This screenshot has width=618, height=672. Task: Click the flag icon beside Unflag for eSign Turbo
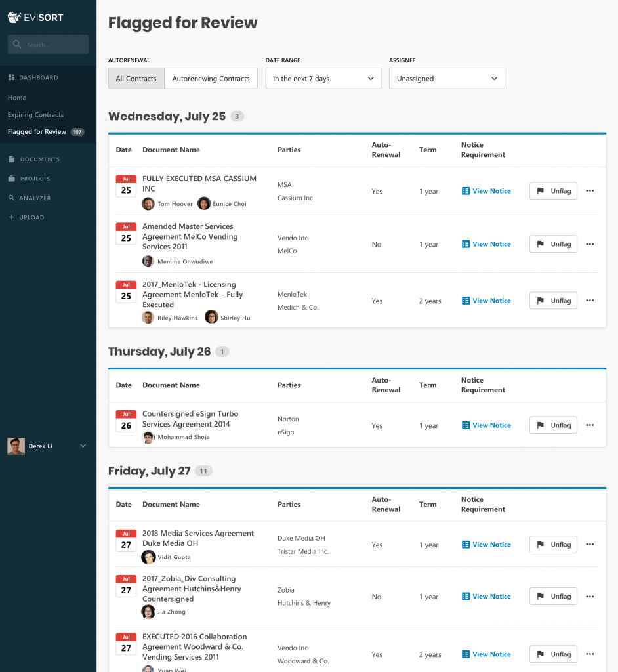coord(541,425)
